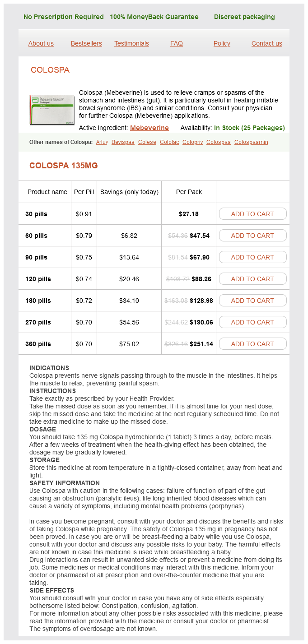The width and height of the screenshot is (308, 644).
Task: Go to the Bestsellers page
Action: pyautogui.click(x=86, y=43)
